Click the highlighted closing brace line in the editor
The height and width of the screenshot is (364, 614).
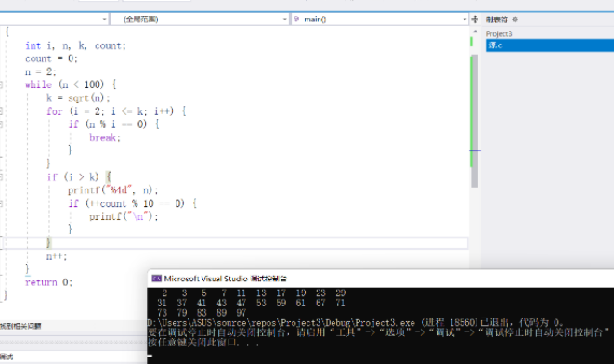click(x=235, y=242)
